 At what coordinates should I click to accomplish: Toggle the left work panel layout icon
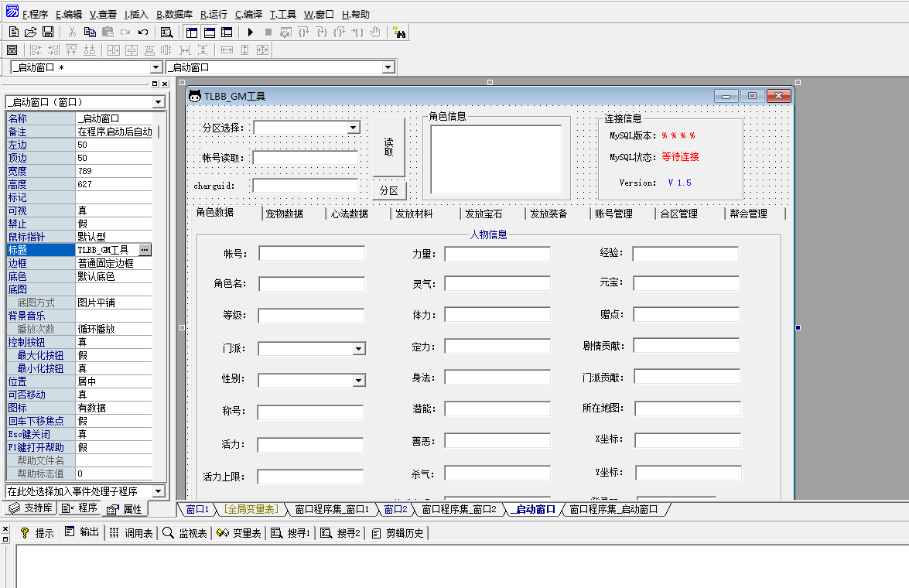(192, 32)
